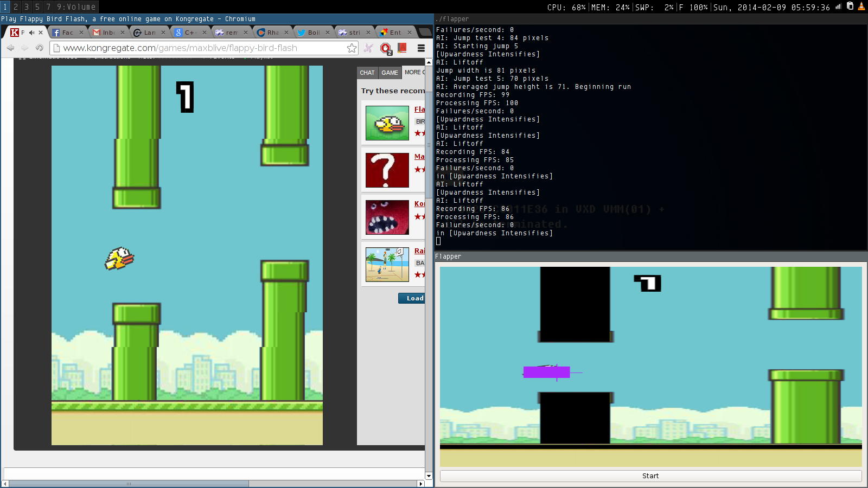Click the Start button in Flapper window

click(650, 476)
